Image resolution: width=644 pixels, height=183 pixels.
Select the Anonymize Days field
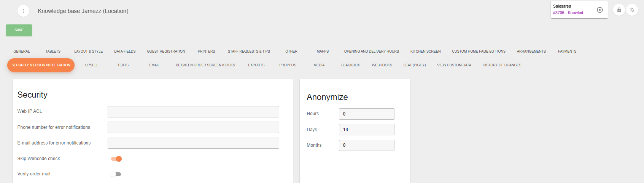(366, 130)
